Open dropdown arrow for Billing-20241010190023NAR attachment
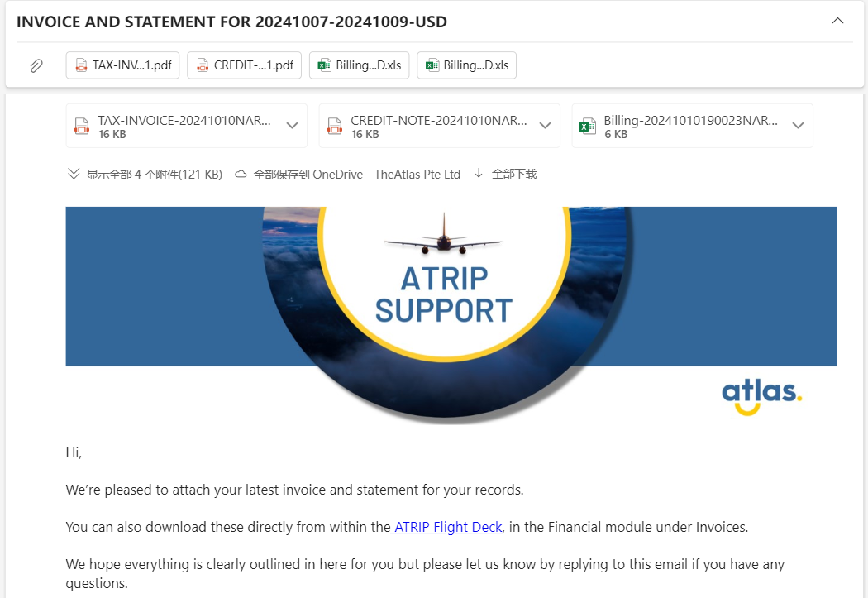Image resolution: width=868 pixels, height=598 pixels. click(x=798, y=126)
